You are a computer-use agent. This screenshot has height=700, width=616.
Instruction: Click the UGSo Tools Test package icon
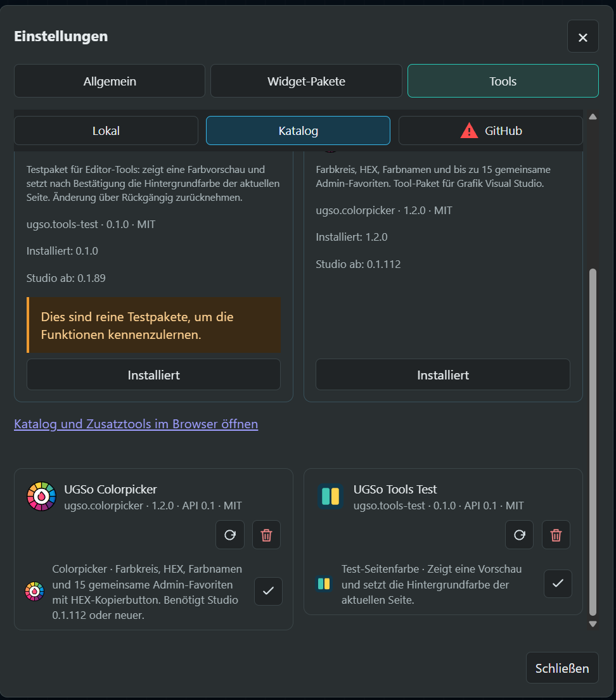coord(331,497)
